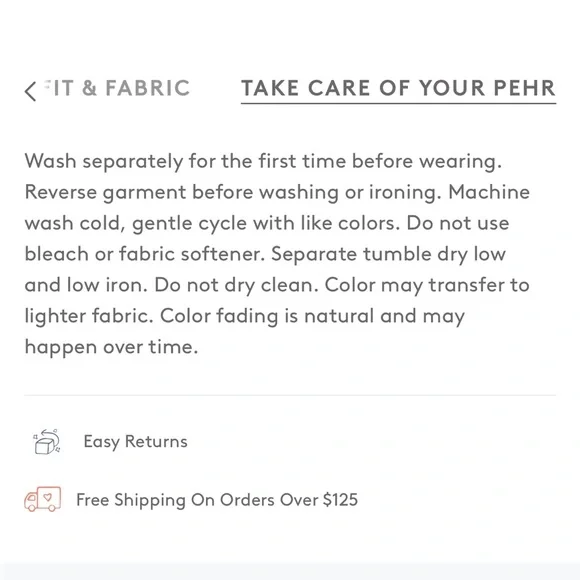580x580 pixels.
Task: Select the Take Care Of Your Pehr tab
Action: [x=398, y=88]
